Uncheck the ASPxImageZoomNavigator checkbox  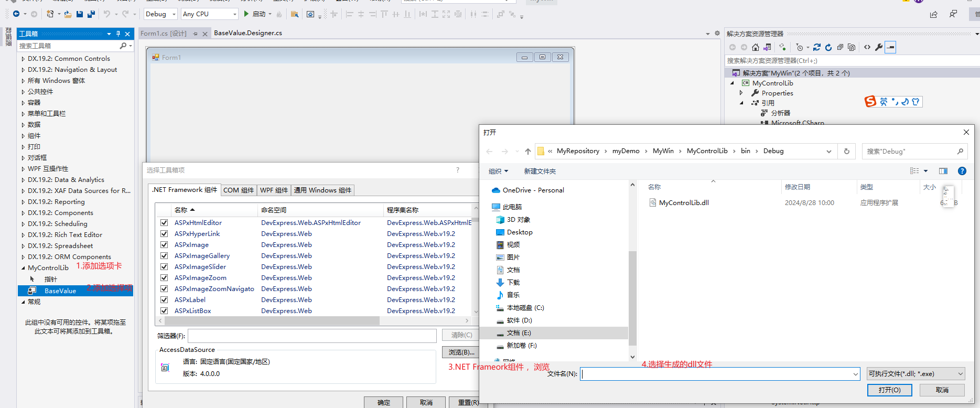pos(164,288)
